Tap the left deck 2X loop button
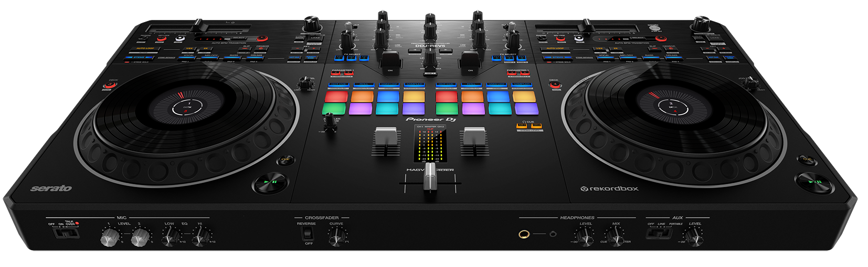 [206, 49]
